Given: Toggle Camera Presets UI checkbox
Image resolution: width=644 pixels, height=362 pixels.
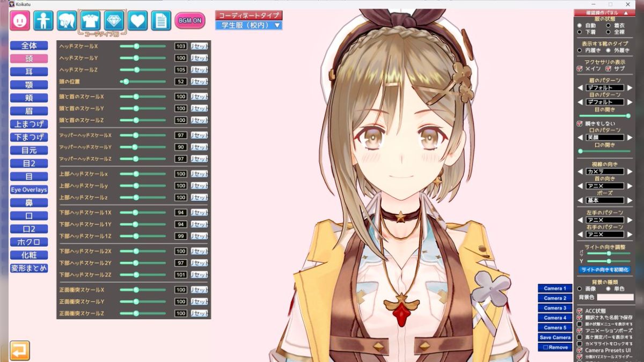Looking at the screenshot, I should [580, 350].
